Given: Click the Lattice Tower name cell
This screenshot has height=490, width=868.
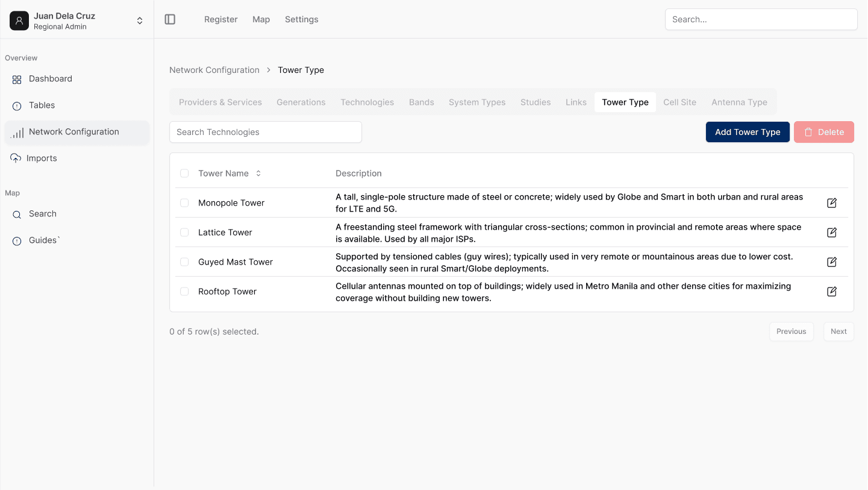Looking at the screenshot, I should (x=225, y=233).
